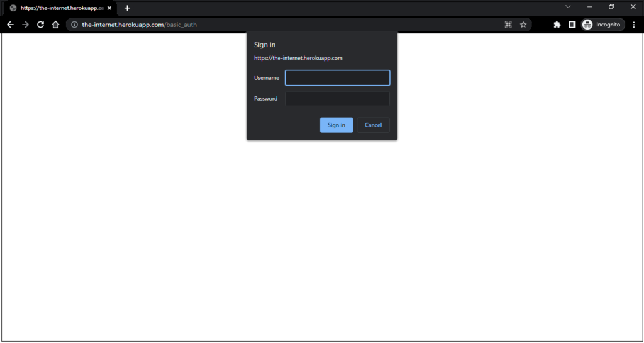This screenshot has width=644, height=343.
Task: Click the Password input field
Action: pyautogui.click(x=337, y=99)
